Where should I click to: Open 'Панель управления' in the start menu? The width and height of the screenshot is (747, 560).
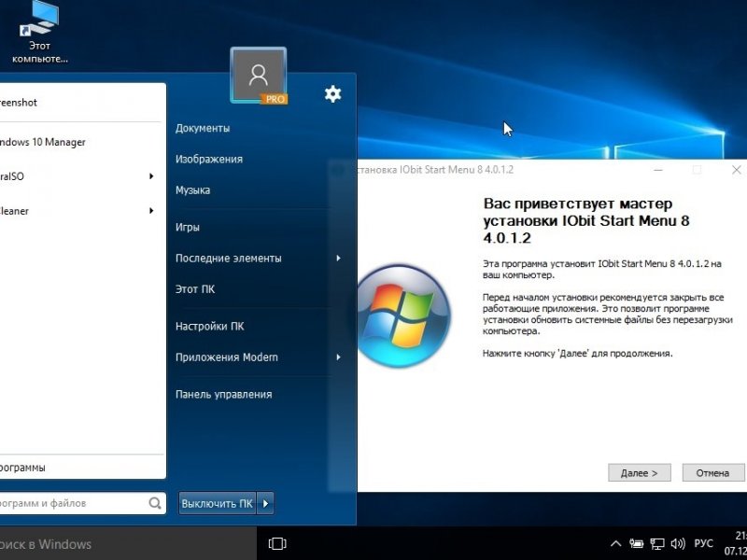click(224, 394)
